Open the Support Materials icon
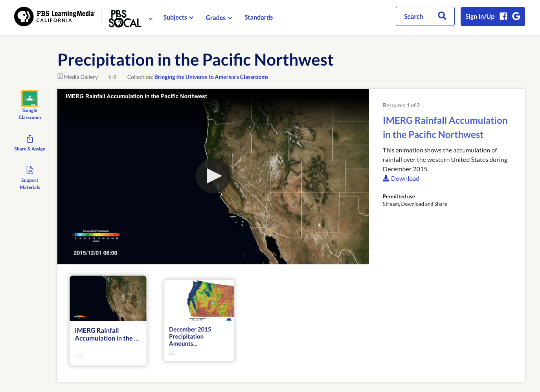Viewport: 540px width, 392px height. tap(29, 170)
